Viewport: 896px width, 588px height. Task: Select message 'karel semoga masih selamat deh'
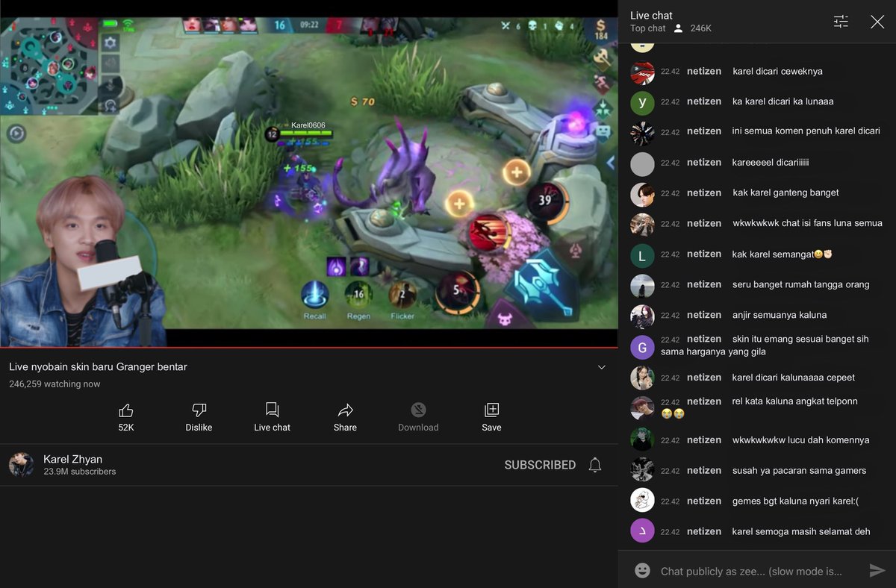point(801,531)
